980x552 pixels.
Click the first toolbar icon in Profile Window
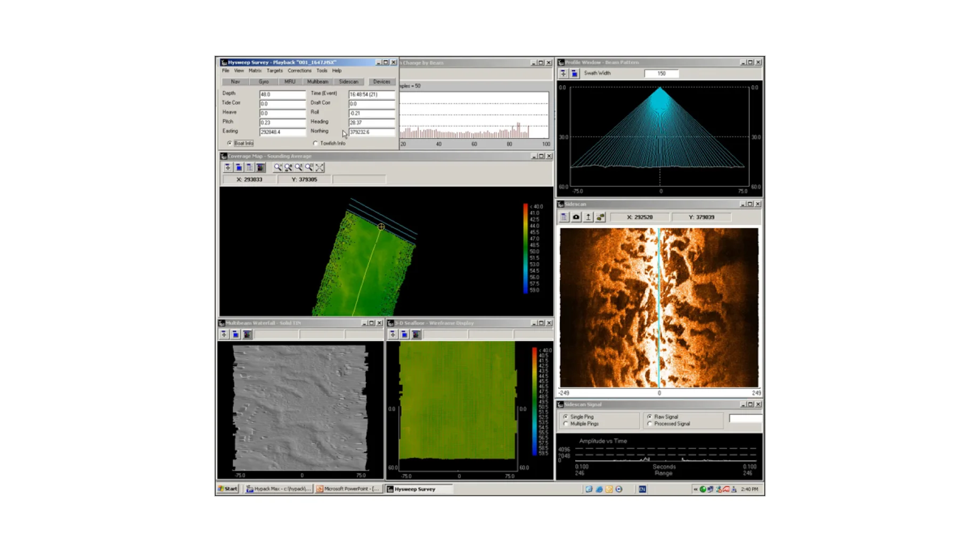pos(563,74)
